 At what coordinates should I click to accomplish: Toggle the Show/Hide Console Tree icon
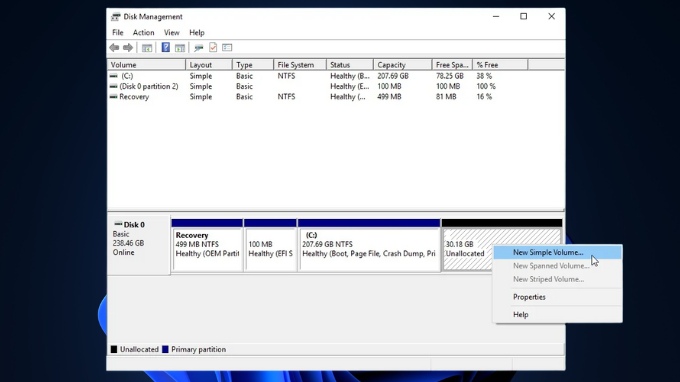(x=147, y=48)
